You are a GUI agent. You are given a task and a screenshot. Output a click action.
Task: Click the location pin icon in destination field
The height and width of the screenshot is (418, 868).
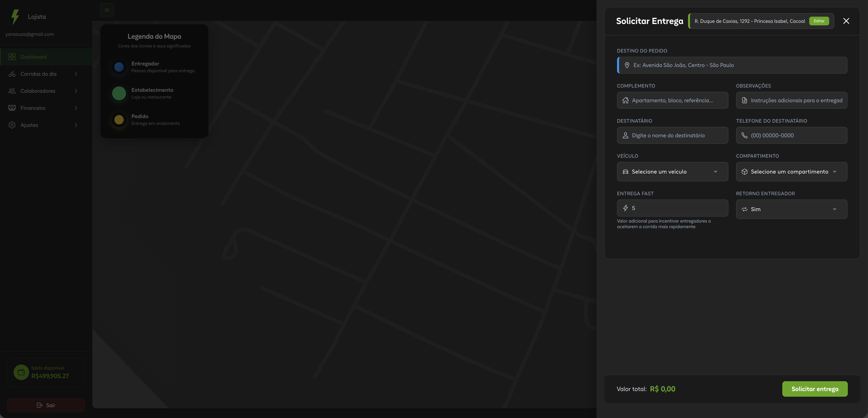627,65
